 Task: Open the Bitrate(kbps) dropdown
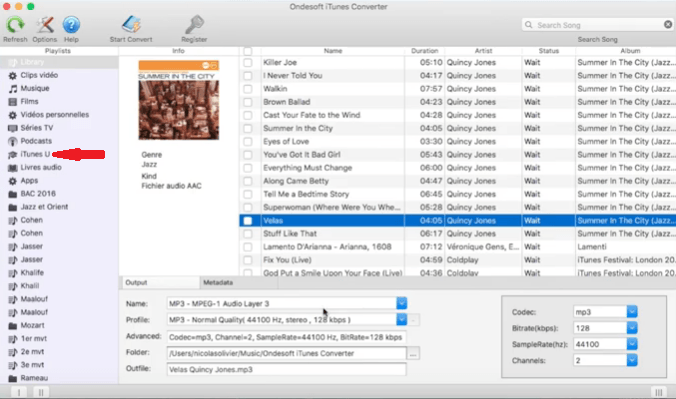632,328
